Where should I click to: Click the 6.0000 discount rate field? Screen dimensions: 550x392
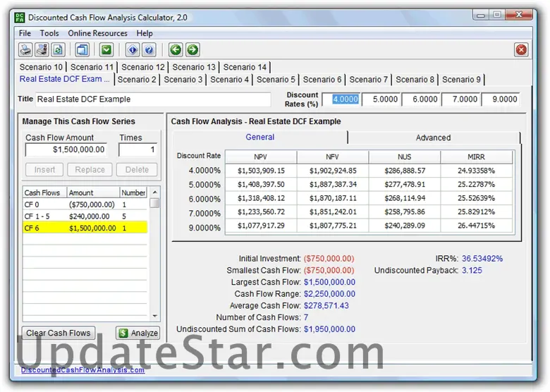[x=421, y=99]
